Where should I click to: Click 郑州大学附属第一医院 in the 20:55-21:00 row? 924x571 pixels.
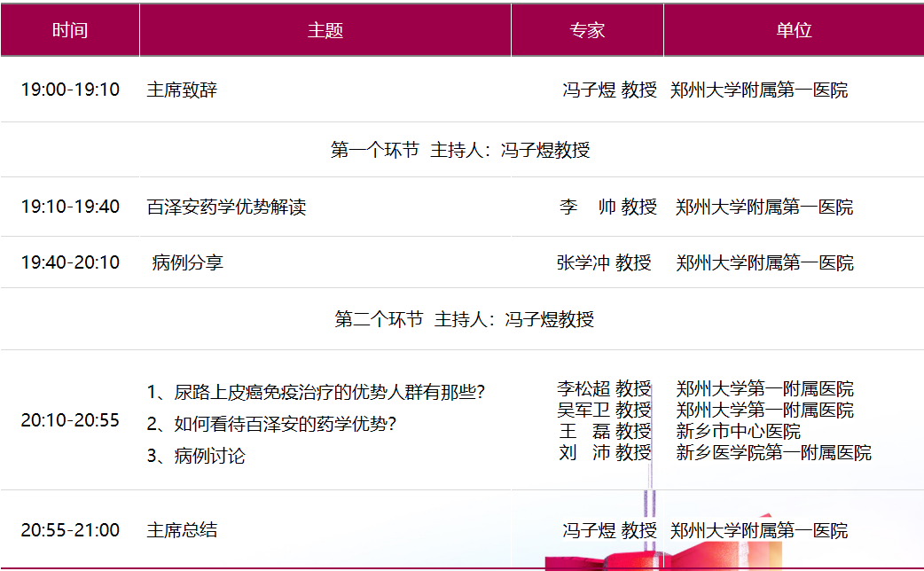759,530
